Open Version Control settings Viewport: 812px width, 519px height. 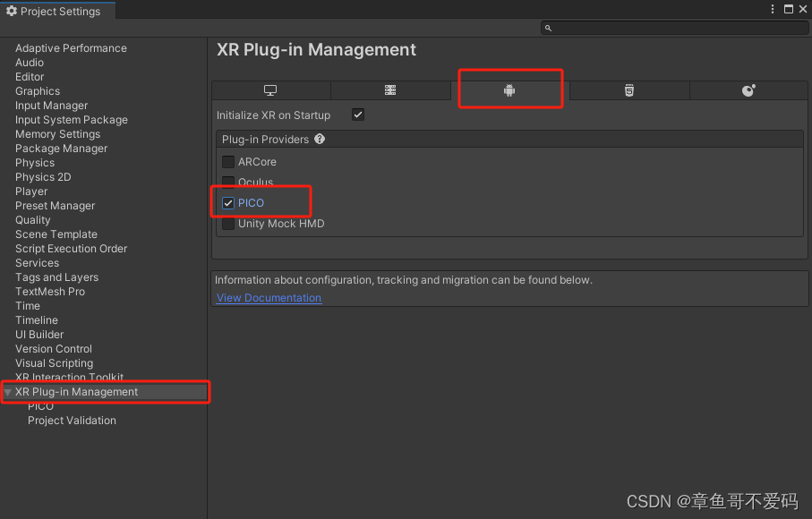coord(54,349)
